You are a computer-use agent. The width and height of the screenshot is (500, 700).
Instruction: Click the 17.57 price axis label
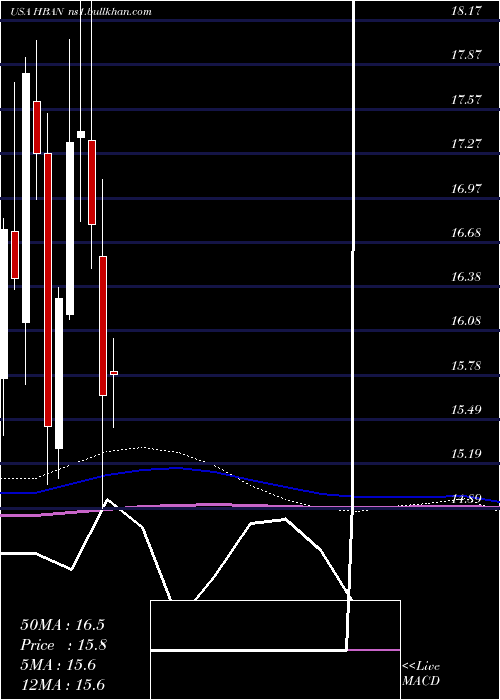pos(467,100)
